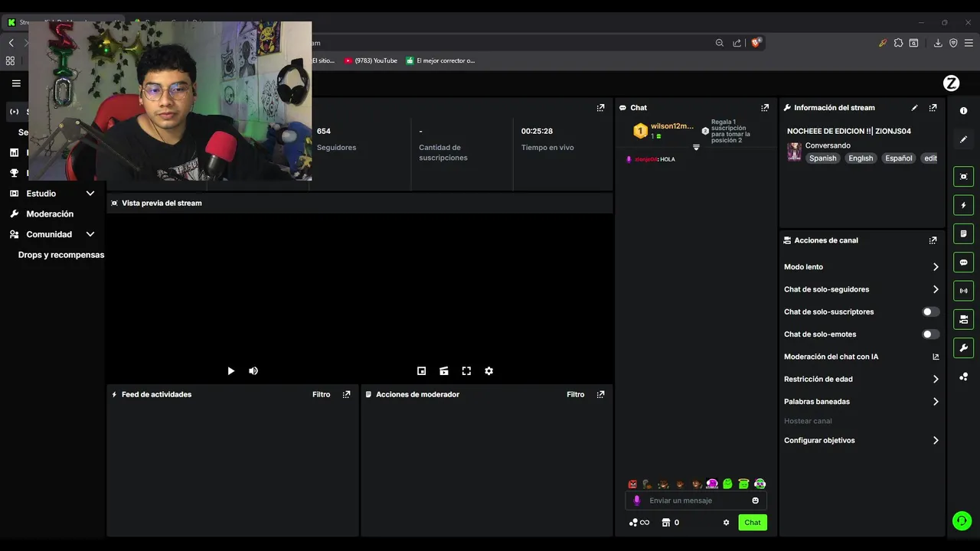Open wilson12m top gifter entry

pyautogui.click(x=663, y=131)
